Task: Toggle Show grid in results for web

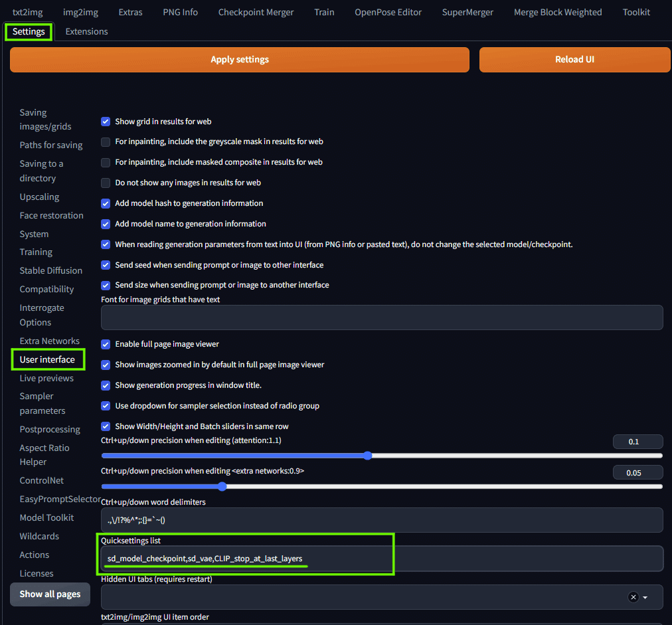Action: pos(106,122)
